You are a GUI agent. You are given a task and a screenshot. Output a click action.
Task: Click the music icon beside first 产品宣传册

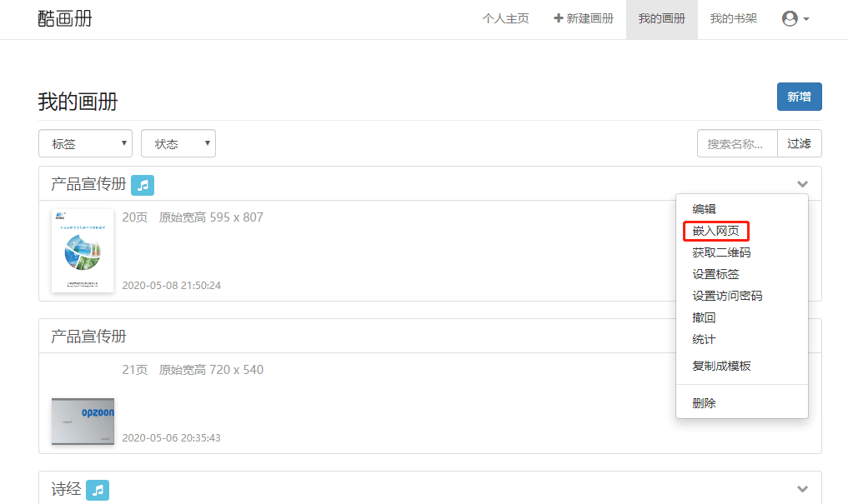point(143,185)
